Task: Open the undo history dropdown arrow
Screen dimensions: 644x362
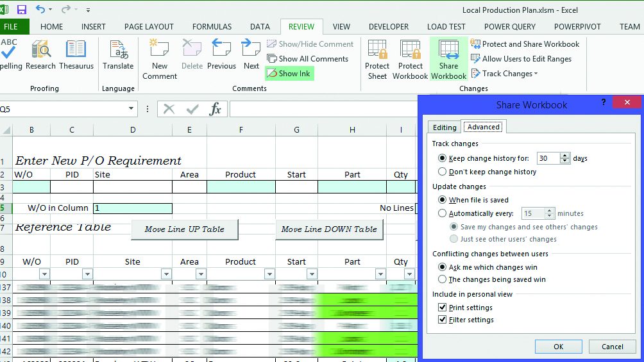Action: (x=50, y=10)
